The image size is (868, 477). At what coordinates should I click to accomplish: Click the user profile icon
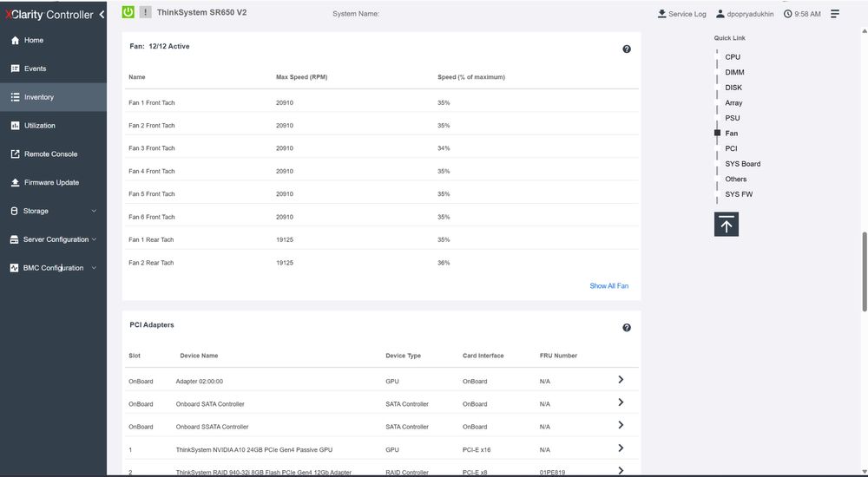[x=720, y=14]
